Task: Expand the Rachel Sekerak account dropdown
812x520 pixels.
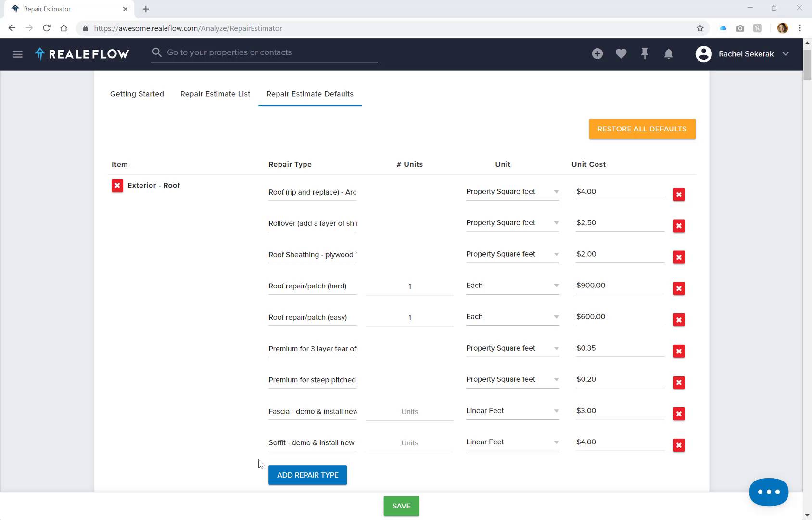Action: coord(785,54)
